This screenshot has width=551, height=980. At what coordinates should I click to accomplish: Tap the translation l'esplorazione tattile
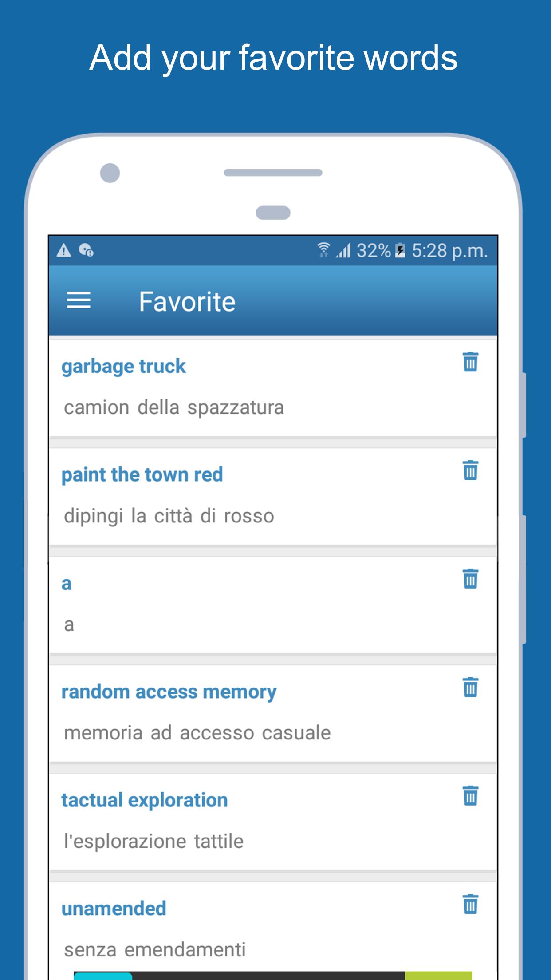153,841
